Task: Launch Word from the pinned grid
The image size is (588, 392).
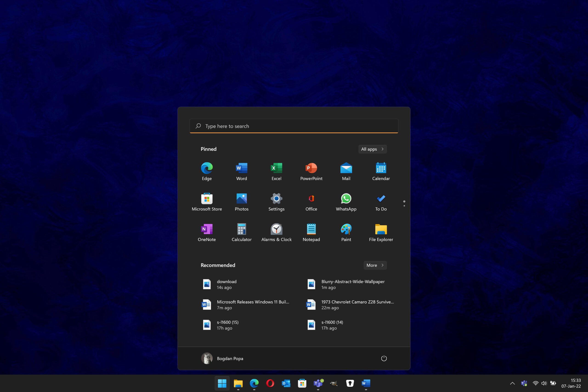Action: [241, 172]
